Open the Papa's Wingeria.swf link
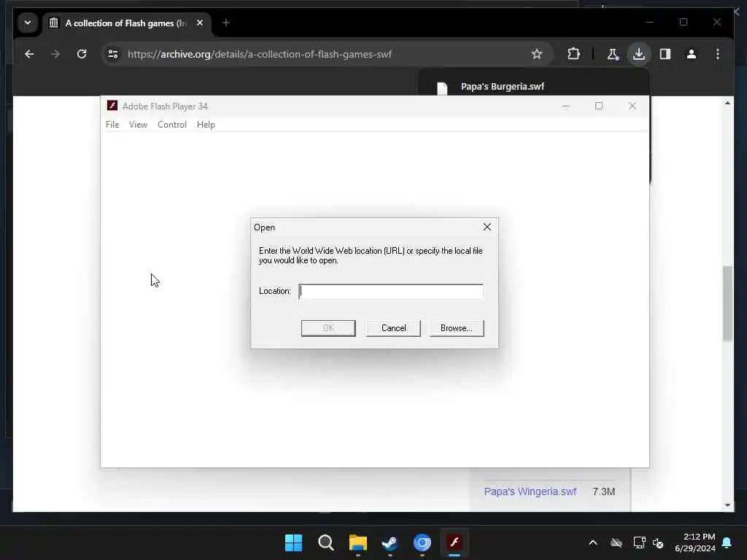 point(530,491)
